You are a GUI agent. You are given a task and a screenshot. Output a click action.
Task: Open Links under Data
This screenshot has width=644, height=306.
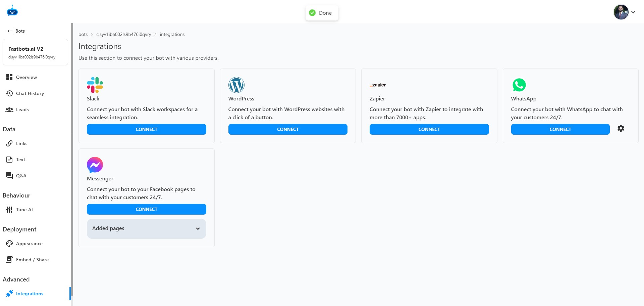point(35,143)
